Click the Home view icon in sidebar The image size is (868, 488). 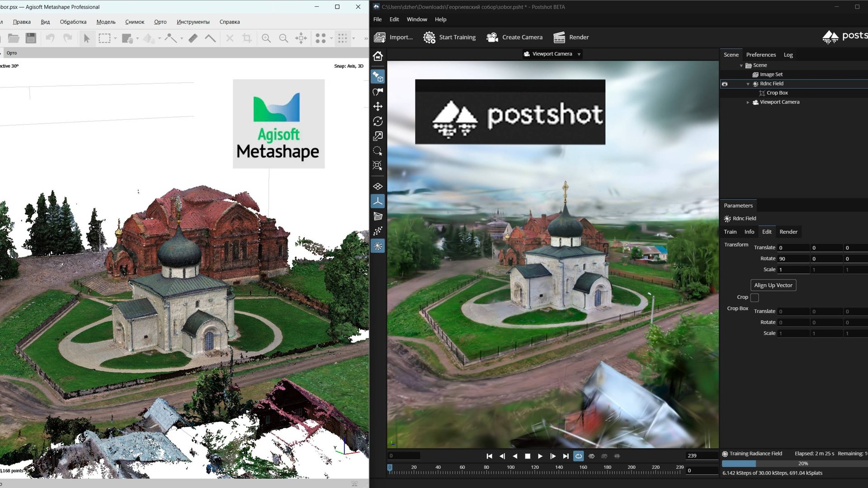pyautogui.click(x=378, y=56)
